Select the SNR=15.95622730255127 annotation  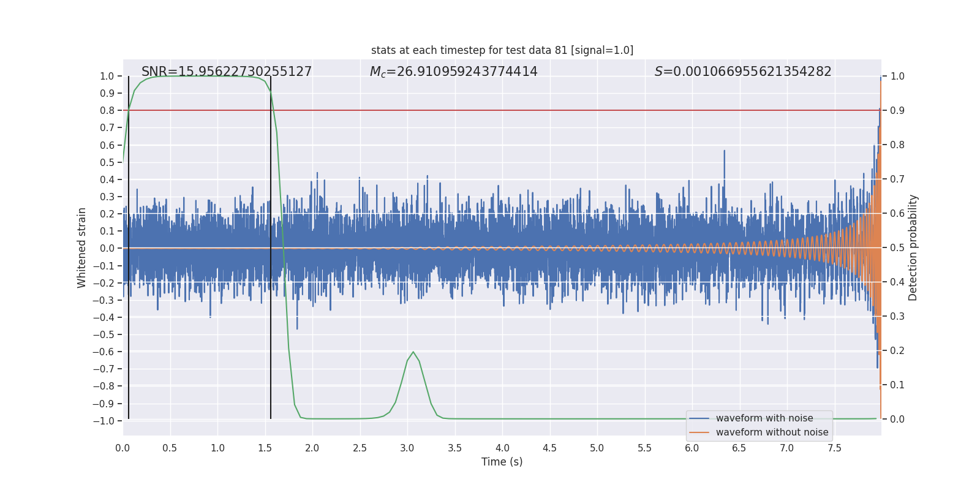click(x=227, y=72)
